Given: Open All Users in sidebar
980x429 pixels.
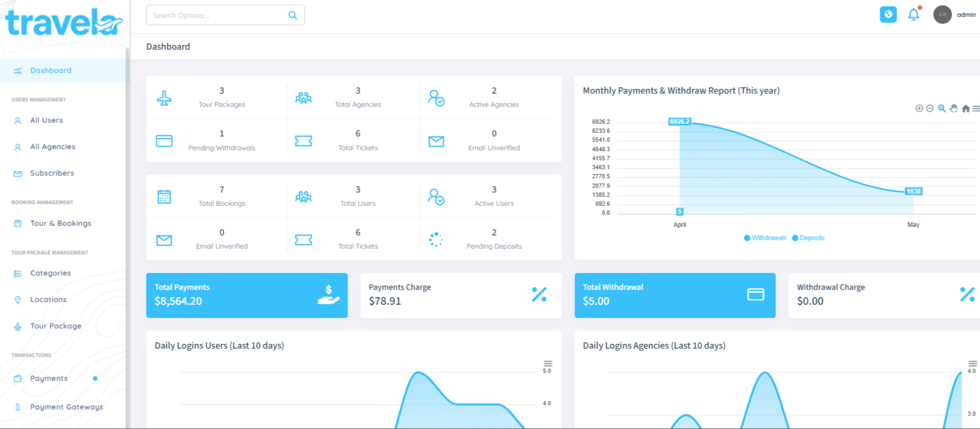Looking at the screenshot, I should click(x=47, y=121).
